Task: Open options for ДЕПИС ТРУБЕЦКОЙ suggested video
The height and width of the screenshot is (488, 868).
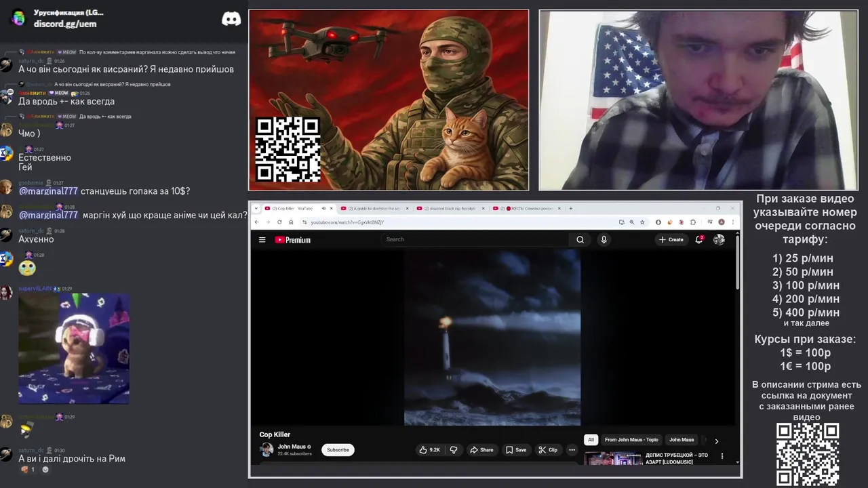Action: (722, 456)
